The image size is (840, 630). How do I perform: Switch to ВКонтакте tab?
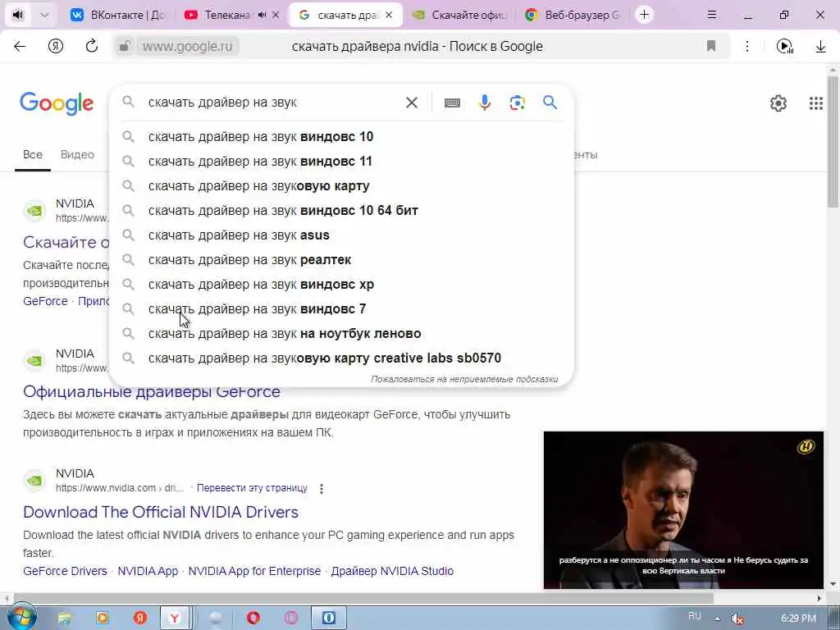(x=118, y=15)
